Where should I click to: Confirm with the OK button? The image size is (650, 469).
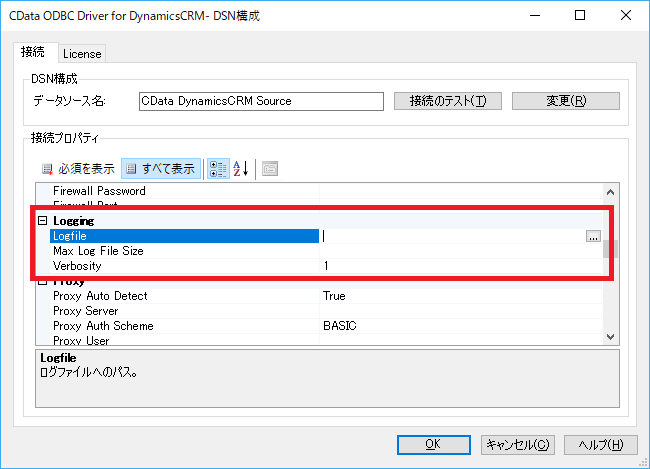click(x=434, y=445)
